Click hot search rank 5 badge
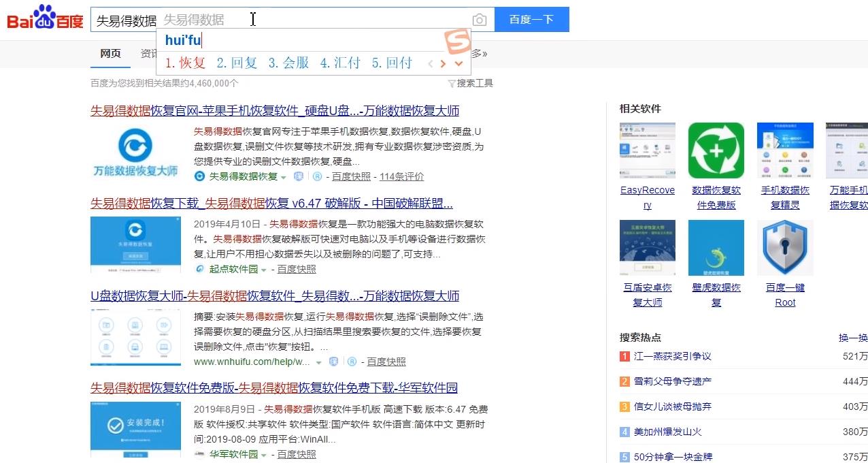The image size is (868, 463). [624, 457]
